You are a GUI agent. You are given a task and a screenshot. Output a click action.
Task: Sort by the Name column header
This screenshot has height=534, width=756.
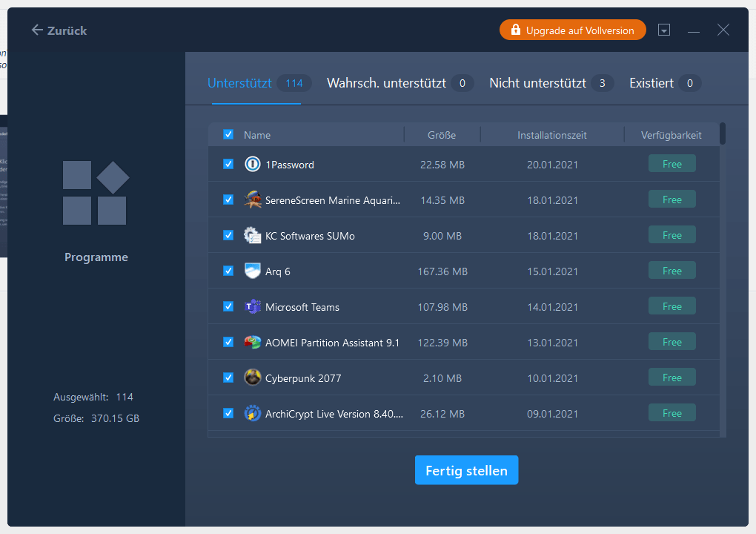tap(257, 135)
